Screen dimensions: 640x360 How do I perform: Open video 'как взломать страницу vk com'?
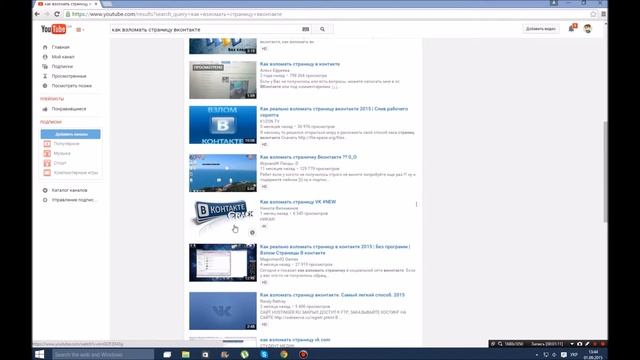pyautogui.click(x=295, y=340)
